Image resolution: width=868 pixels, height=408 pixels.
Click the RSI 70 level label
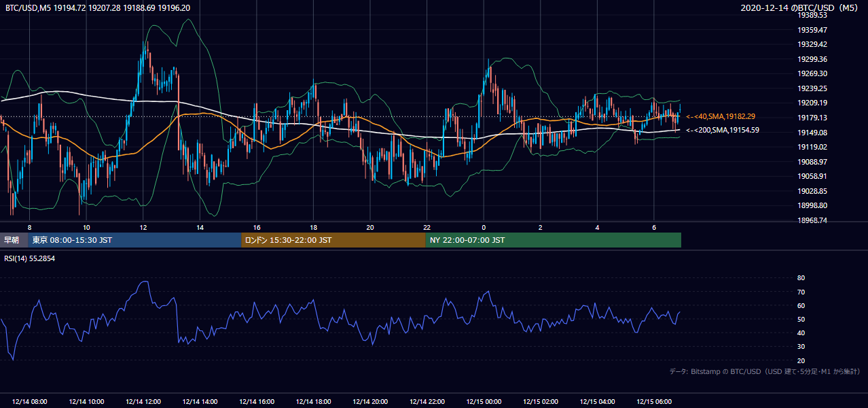tap(801, 292)
